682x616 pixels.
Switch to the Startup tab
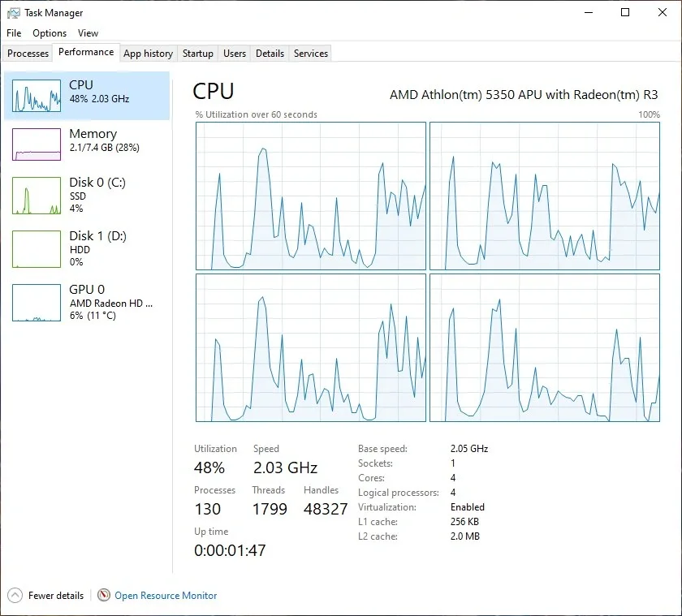(198, 54)
